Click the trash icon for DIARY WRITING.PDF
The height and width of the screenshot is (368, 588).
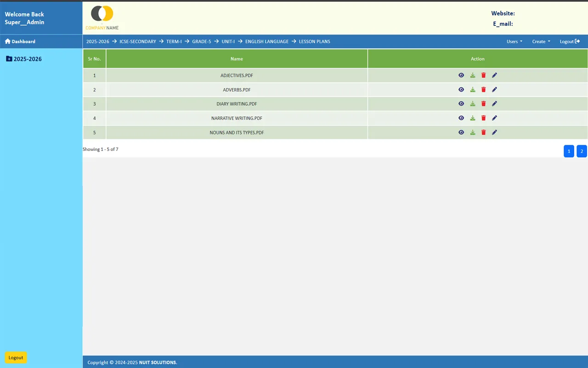point(483,104)
